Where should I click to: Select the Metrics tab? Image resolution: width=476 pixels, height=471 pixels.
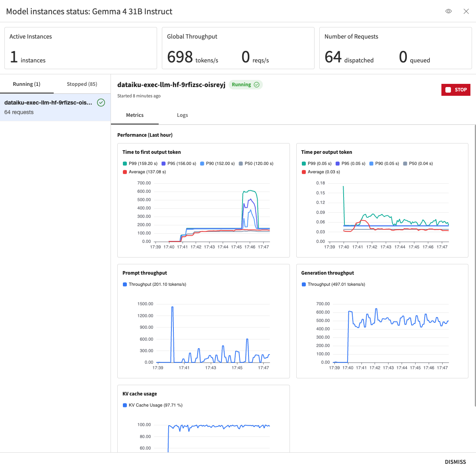coord(135,115)
